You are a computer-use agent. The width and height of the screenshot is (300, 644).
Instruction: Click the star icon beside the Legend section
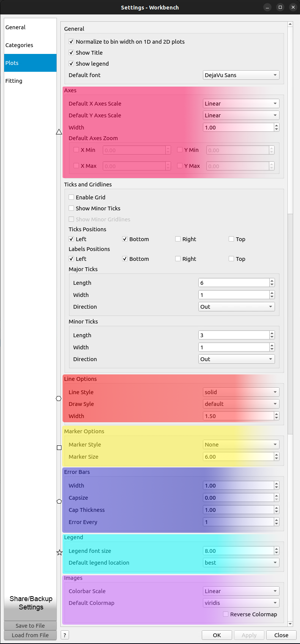(59, 552)
